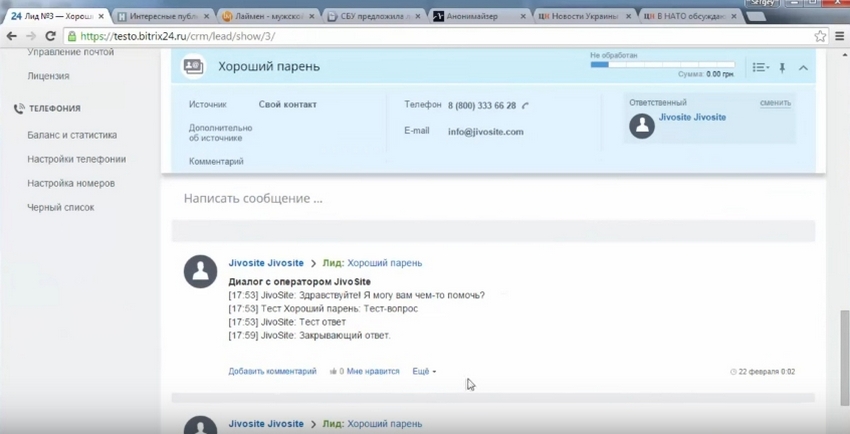The image size is (850, 434).
Task: Open the list view dropdown in header
Action: pos(761,68)
